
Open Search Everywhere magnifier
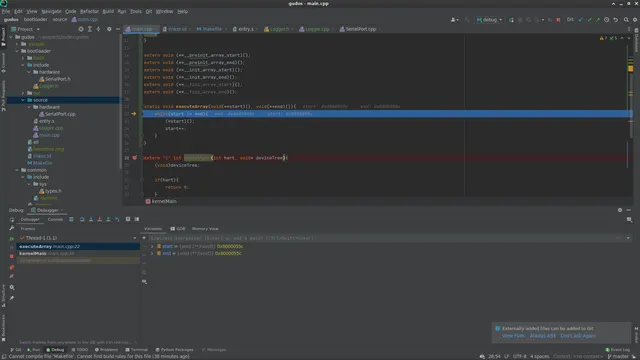(626, 20)
